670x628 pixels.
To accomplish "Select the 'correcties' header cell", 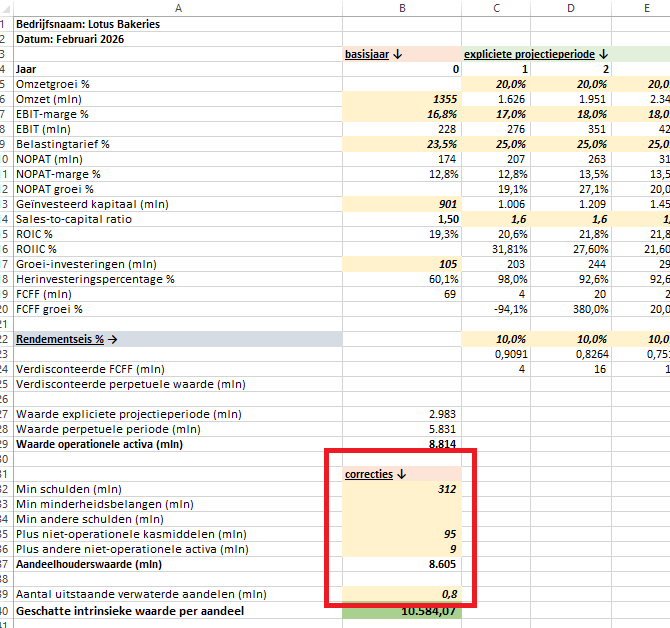I will 402,474.
